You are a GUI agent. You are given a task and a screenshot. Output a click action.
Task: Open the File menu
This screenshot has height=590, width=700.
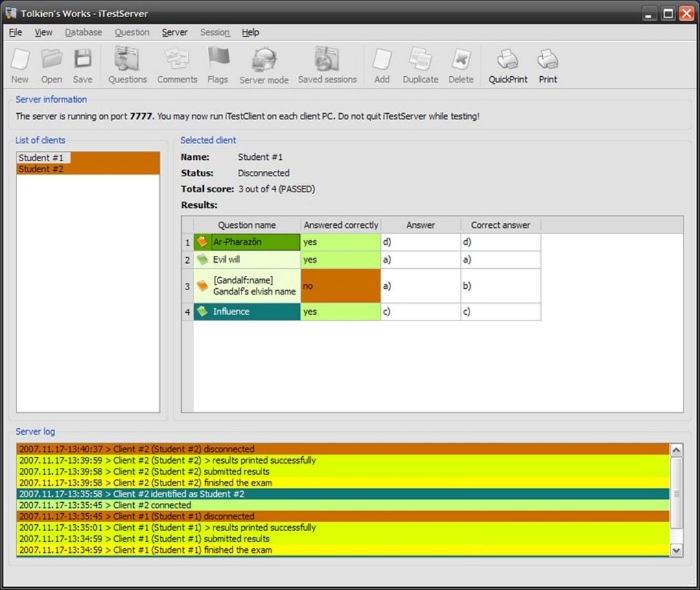click(x=15, y=32)
